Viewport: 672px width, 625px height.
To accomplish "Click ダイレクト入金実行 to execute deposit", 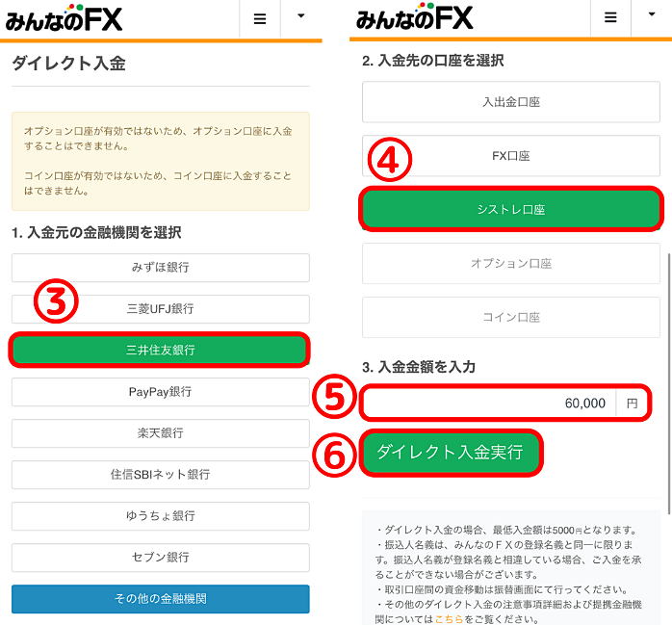I will click(451, 453).
